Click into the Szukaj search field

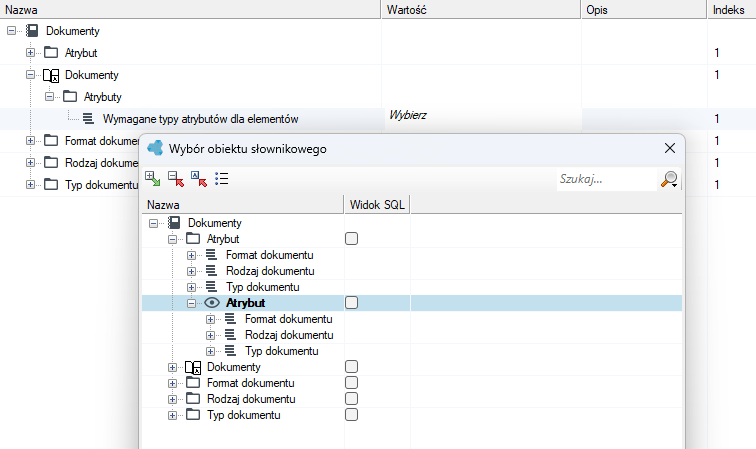pyautogui.click(x=607, y=179)
